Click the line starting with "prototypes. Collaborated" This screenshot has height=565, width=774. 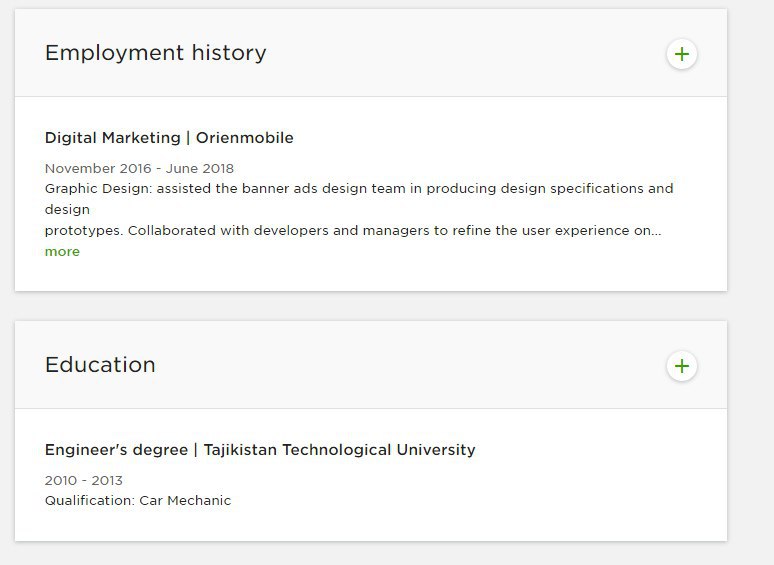point(350,230)
